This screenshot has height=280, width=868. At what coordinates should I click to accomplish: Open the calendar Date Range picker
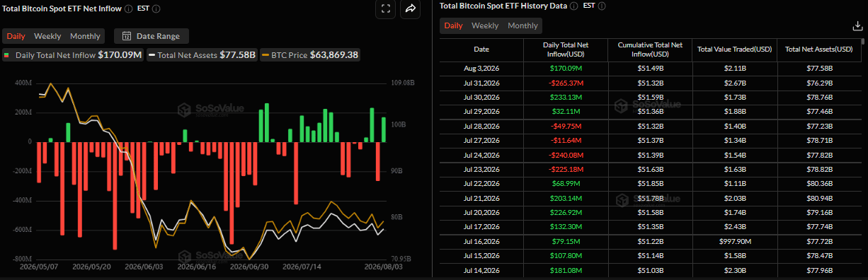[151, 36]
